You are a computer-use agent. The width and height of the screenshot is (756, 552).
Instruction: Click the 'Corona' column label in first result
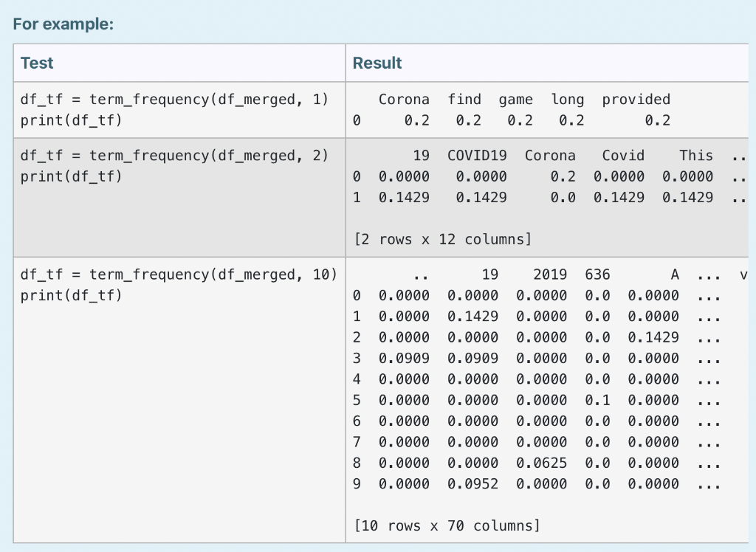(x=404, y=100)
